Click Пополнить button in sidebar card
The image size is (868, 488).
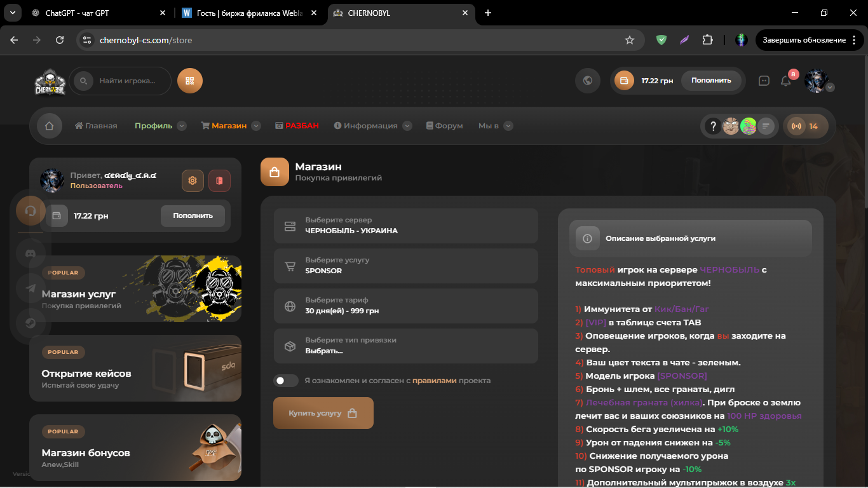pos(193,215)
